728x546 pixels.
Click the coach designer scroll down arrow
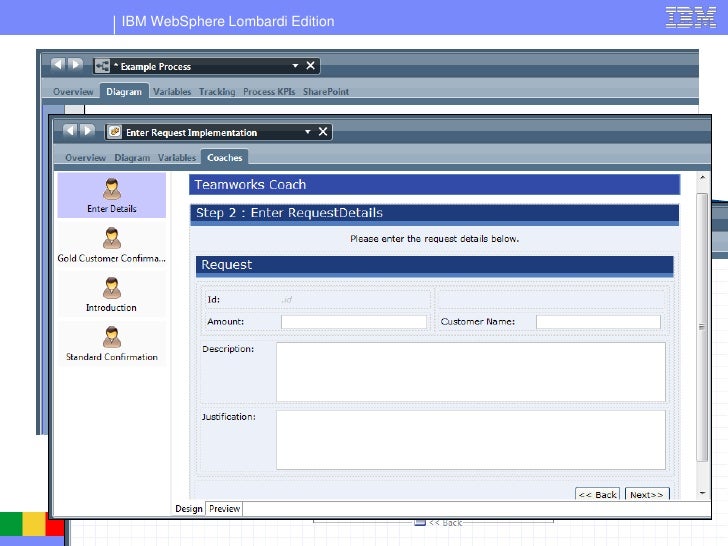(702, 493)
